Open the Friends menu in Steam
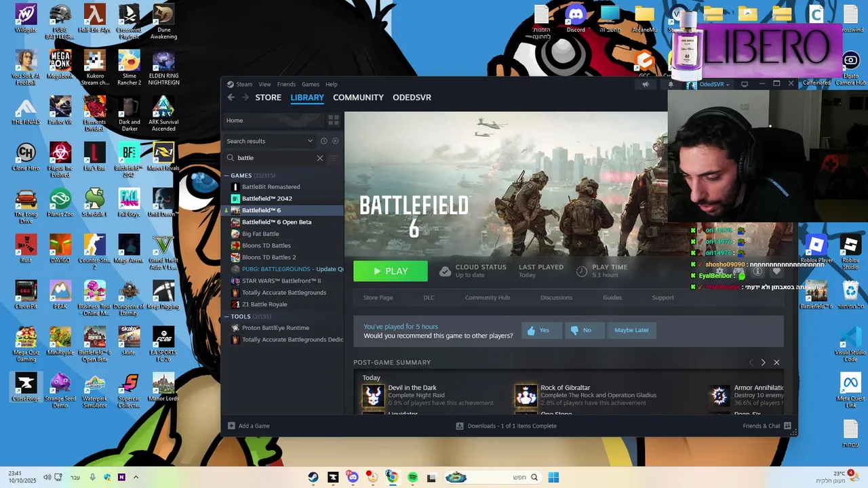 pyautogui.click(x=286, y=84)
